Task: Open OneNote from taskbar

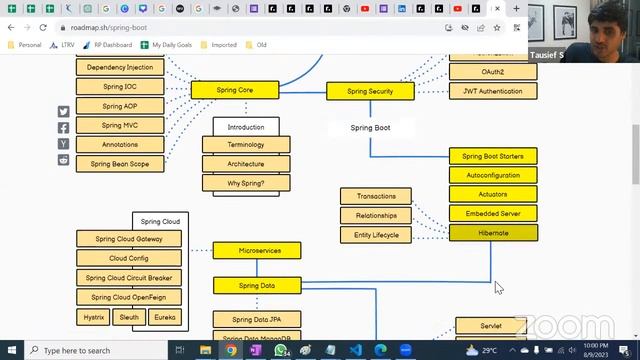Action: coord(256,350)
